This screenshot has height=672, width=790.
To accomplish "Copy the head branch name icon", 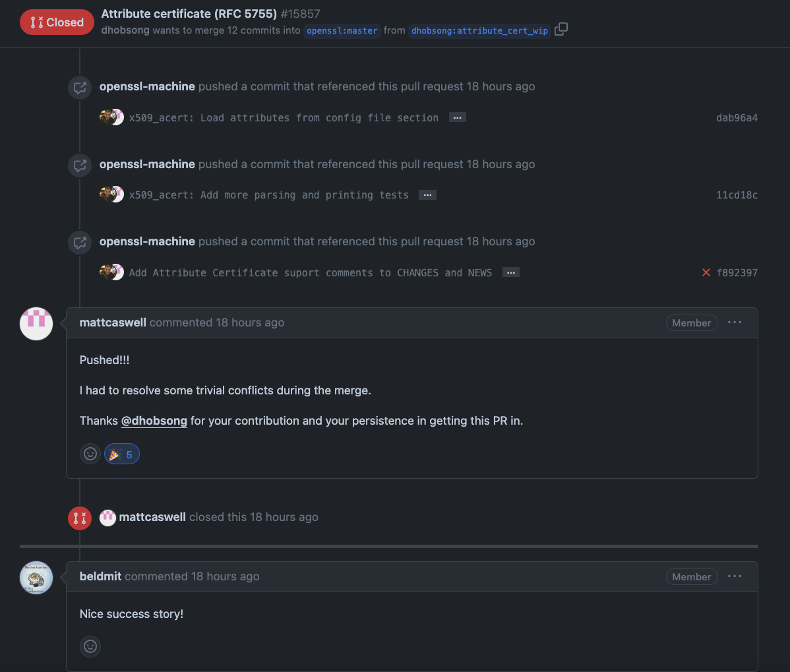I will [561, 30].
